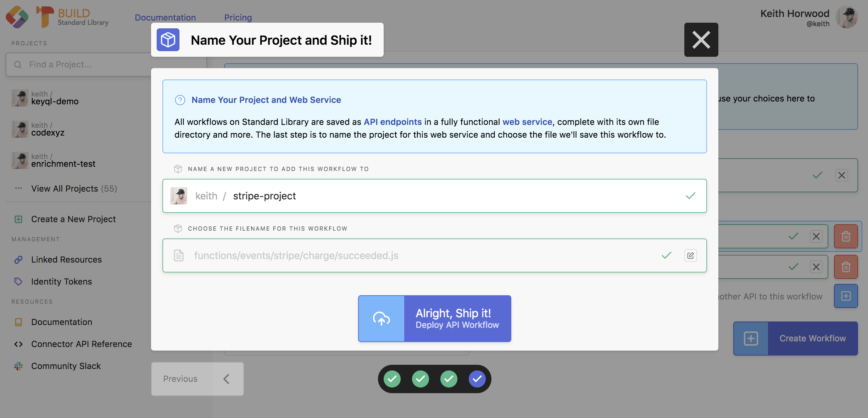868x418 pixels.
Task: Open the web service link
Action: 527,122
